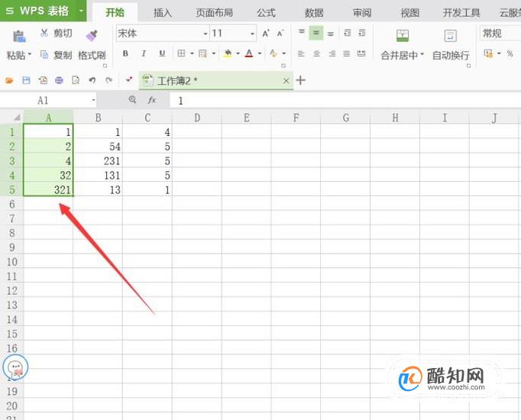Click the open folder icon in quick toolbar
This screenshot has width=521, height=420.
(x=9, y=80)
